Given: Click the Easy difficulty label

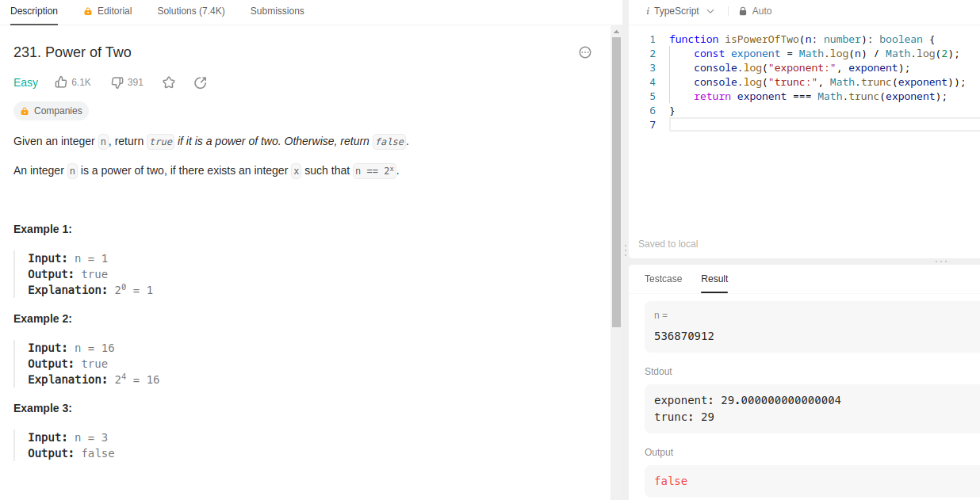Looking at the screenshot, I should pyautogui.click(x=25, y=82).
